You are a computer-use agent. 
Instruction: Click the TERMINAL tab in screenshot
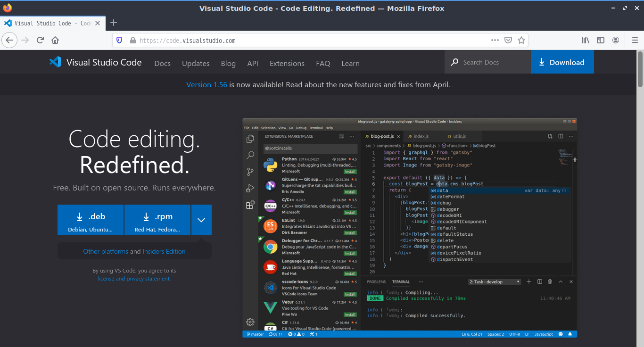[x=401, y=282]
